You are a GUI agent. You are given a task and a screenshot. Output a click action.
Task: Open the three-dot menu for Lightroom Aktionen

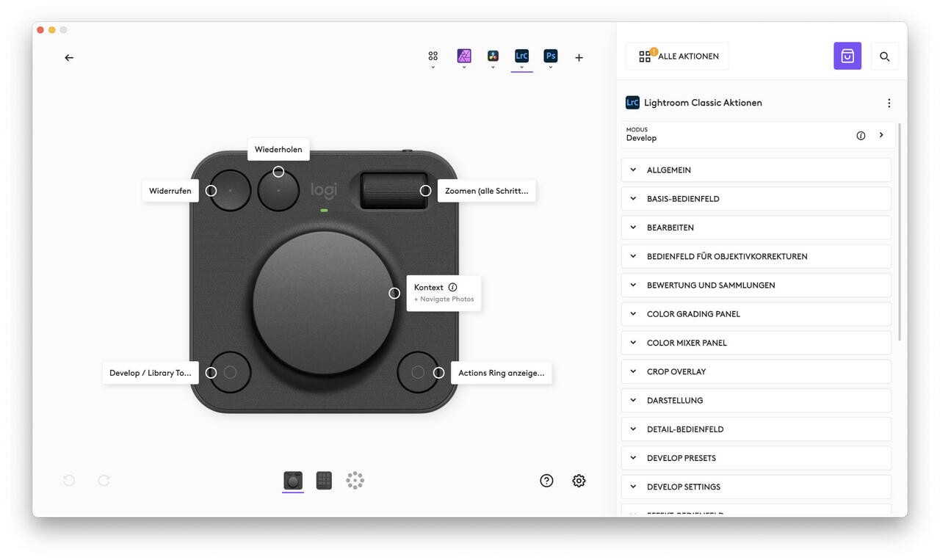pos(889,103)
